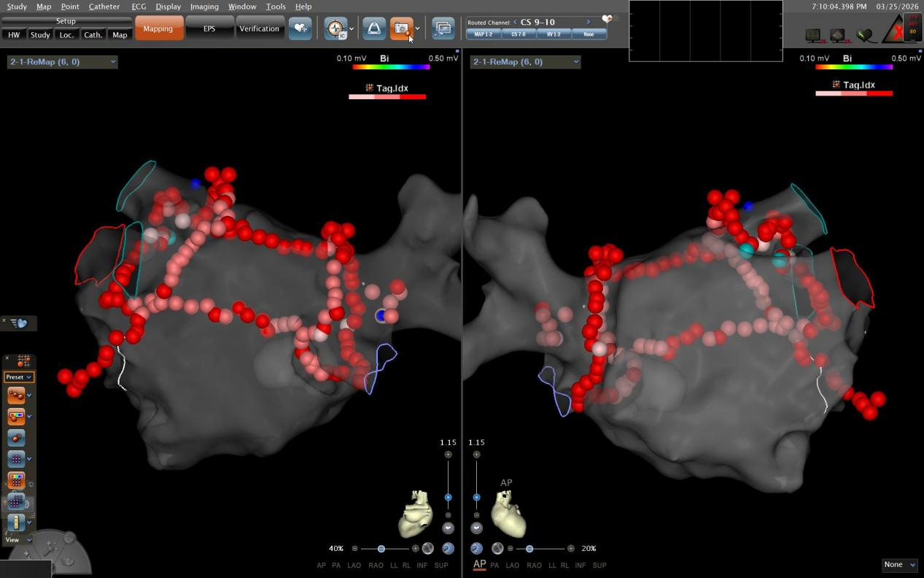This screenshot has width=924, height=578.
Task: Open the Catheter menu
Action: 104,7
